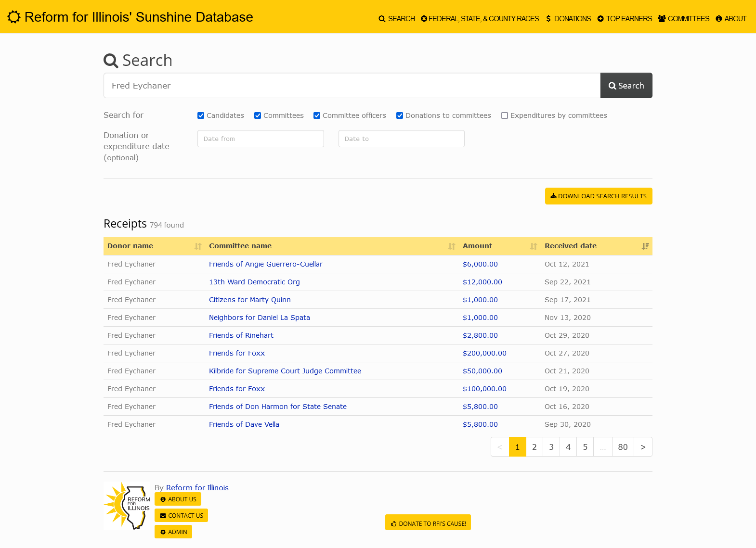The height and width of the screenshot is (548, 756).
Task: Toggle Committee officers checkbox
Action: click(317, 115)
